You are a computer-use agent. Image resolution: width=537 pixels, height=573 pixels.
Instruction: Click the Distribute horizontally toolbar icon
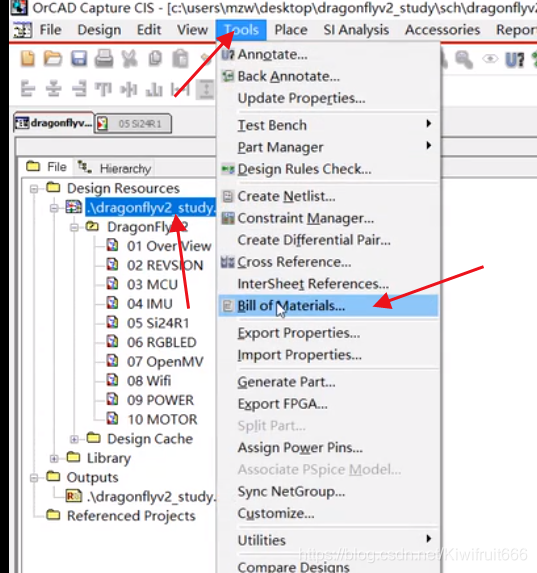(x=181, y=90)
